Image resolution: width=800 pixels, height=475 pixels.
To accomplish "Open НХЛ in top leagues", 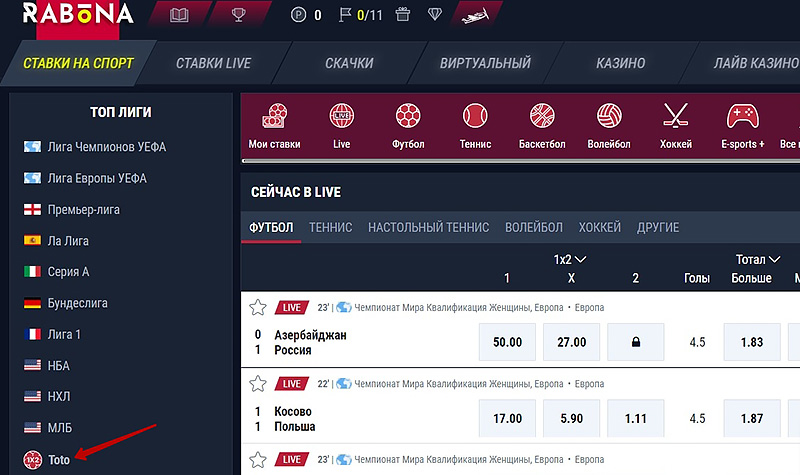I will [47, 396].
